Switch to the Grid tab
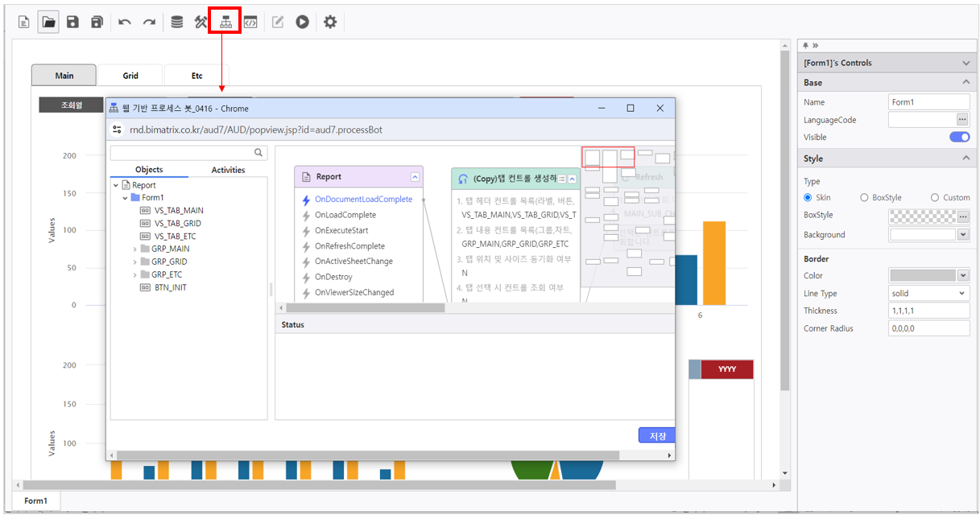The width and height of the screenshot is (980, 515). pyautogui.click(x=130, y=76)
